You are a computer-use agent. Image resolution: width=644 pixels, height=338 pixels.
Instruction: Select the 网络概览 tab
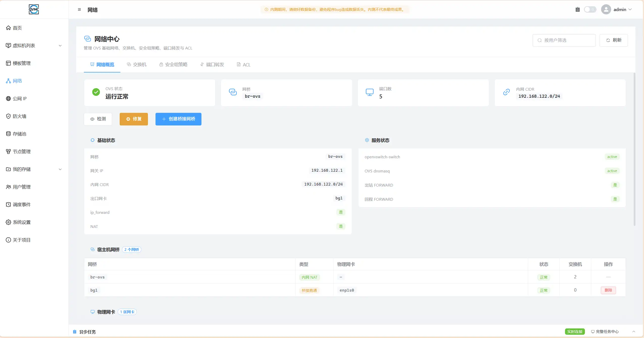pyautogui.click(x=102, y=65)
